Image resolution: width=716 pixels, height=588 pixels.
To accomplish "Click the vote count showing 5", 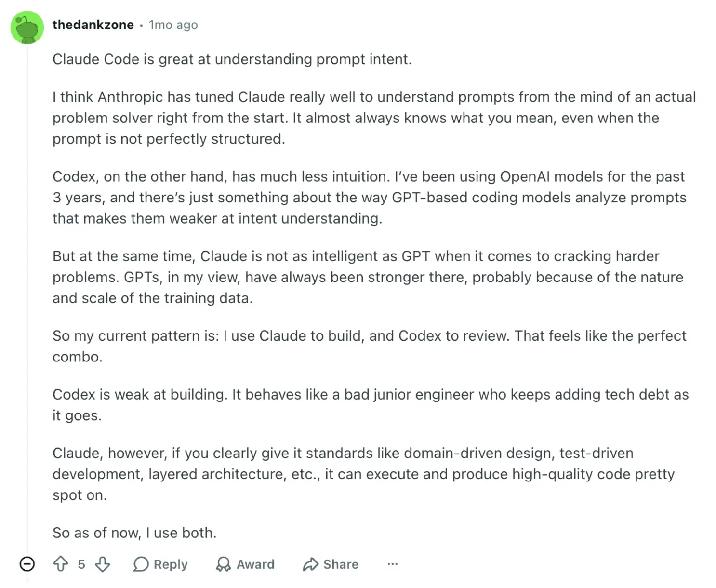I will tap(81, 564).
